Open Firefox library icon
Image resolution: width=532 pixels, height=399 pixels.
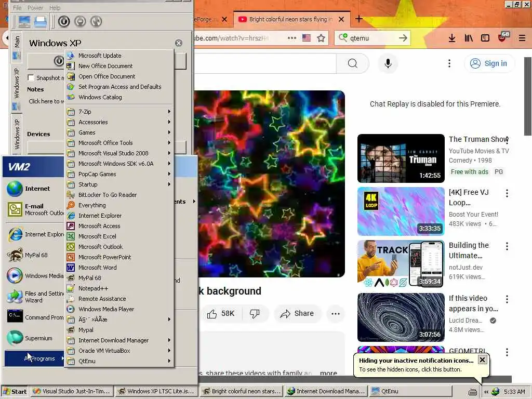click(x=469, y=38)
